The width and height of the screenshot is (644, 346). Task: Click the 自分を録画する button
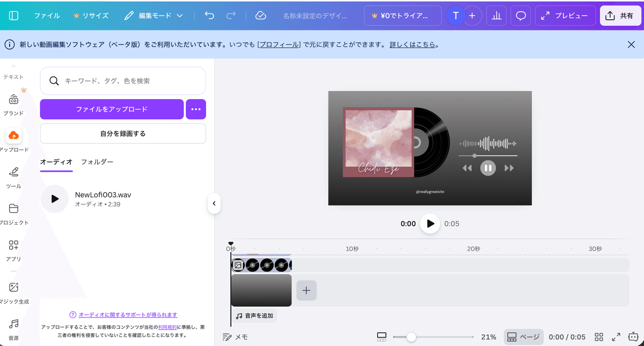click(123, 134)
